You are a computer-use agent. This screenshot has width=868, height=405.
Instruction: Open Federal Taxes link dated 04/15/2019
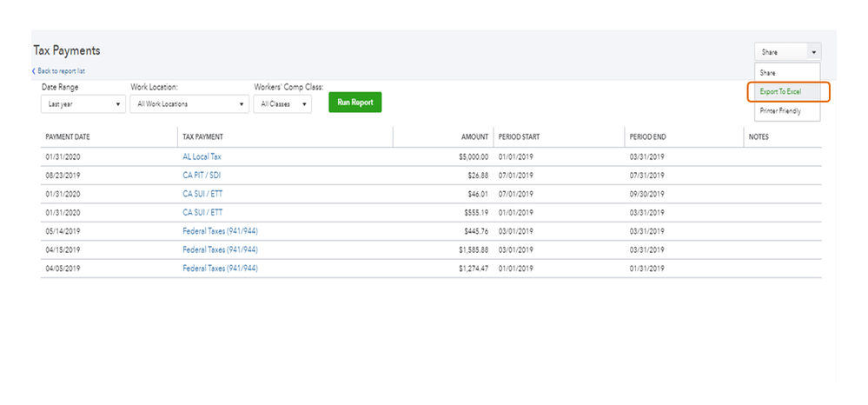pyautogui.click(x=220, y=249)
